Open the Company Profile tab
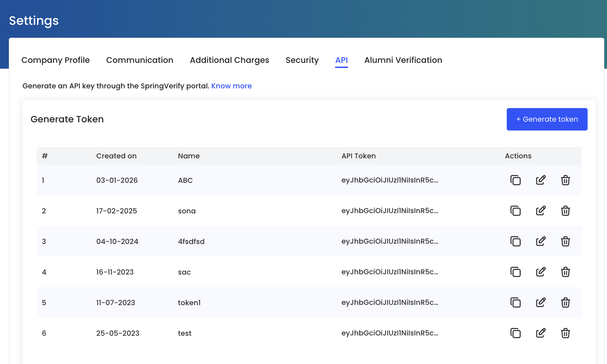The width and height of the screenshot is (607, 364). [55, 60]
